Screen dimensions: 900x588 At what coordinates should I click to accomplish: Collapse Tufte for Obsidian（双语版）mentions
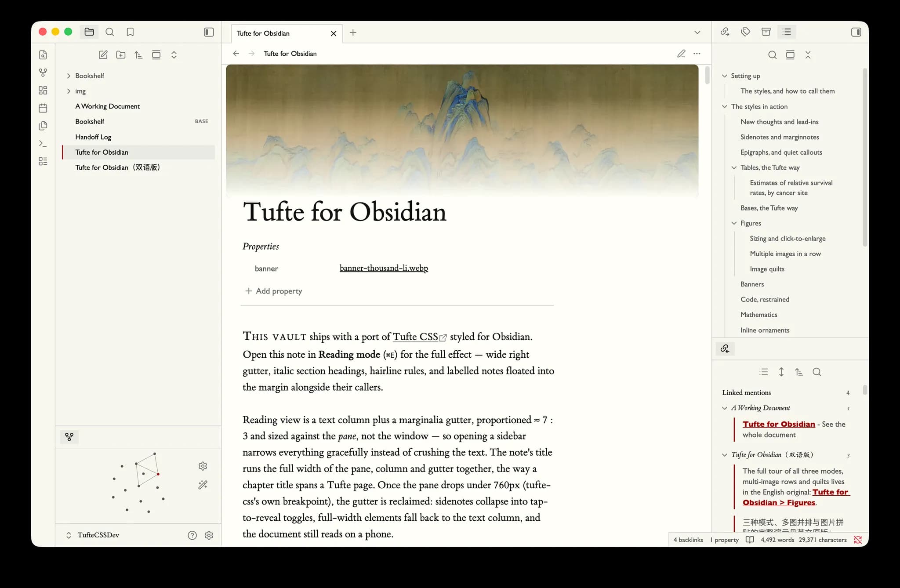725,455
